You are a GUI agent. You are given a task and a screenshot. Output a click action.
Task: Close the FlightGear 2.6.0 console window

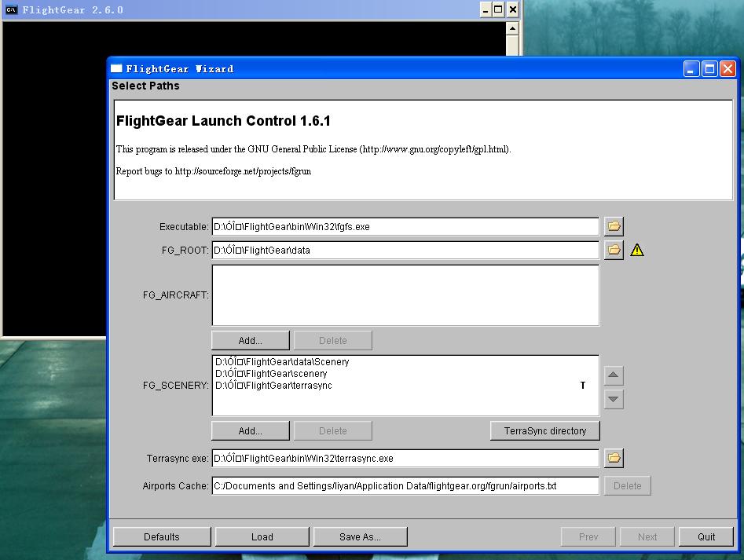coord(512,9)
